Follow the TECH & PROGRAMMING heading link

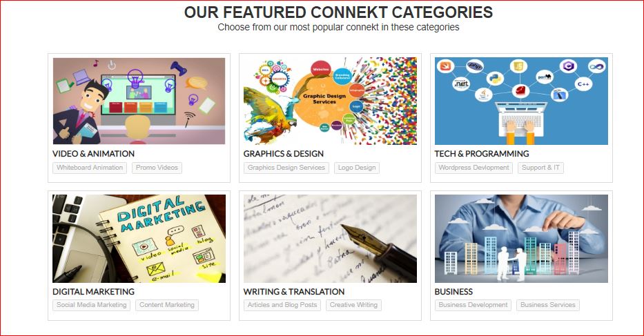482,154
